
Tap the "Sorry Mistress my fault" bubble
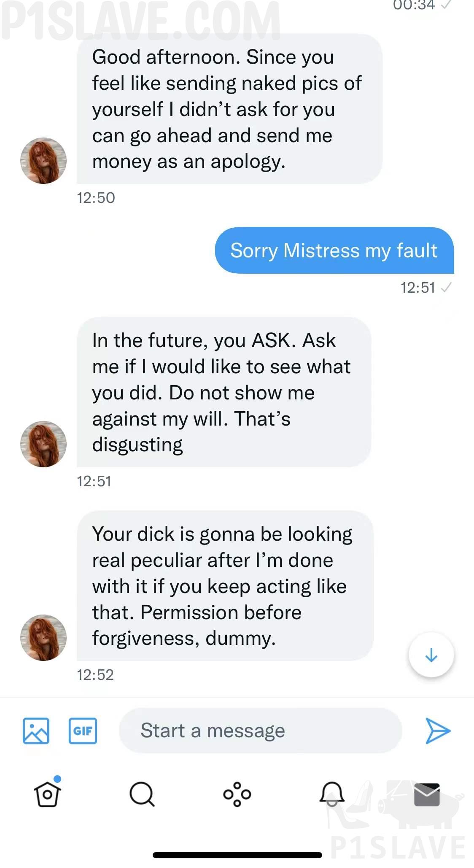334,251
